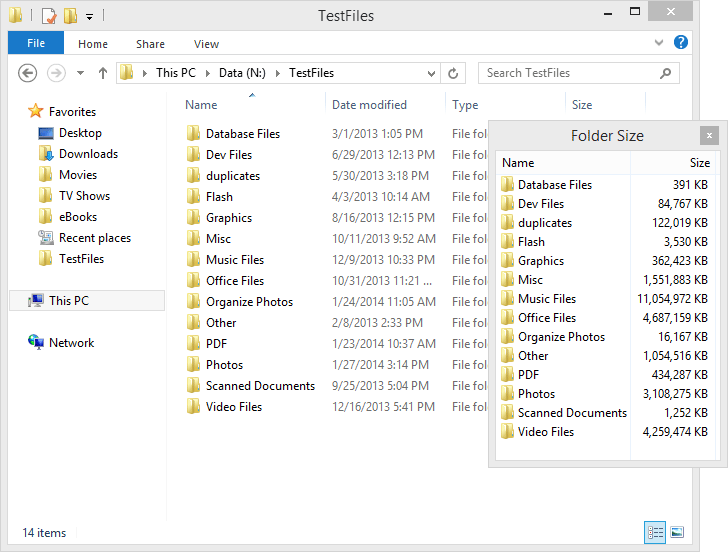Click the 14 items status text
Viewport: 728px width, 552px height.
[x=44, y=533]
